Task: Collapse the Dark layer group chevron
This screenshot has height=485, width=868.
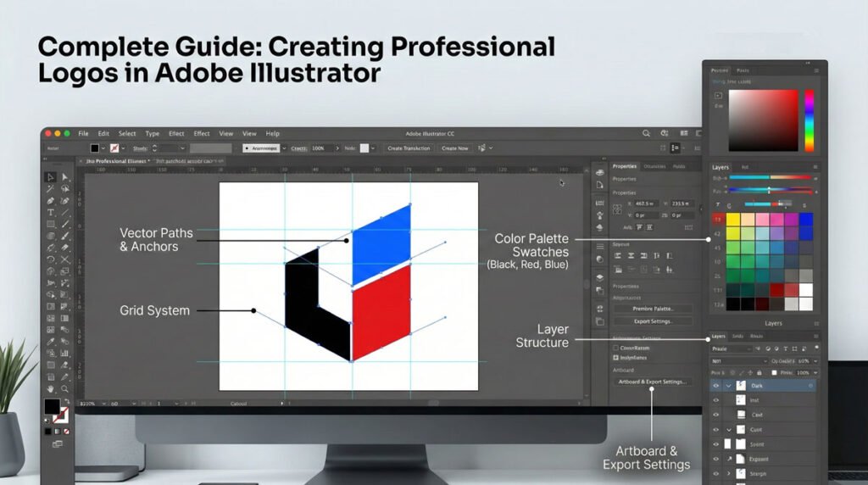Action: 728,386
